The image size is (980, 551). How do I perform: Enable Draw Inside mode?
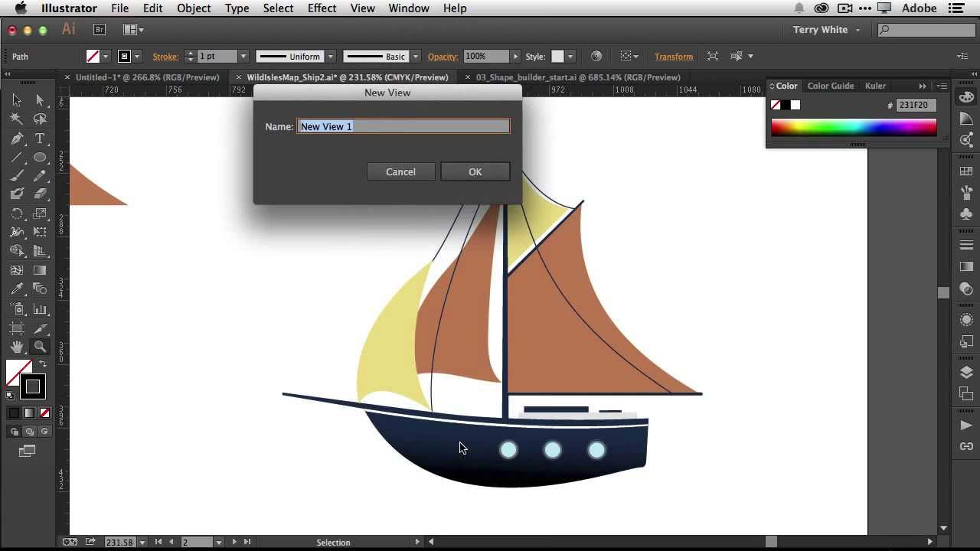44,432
